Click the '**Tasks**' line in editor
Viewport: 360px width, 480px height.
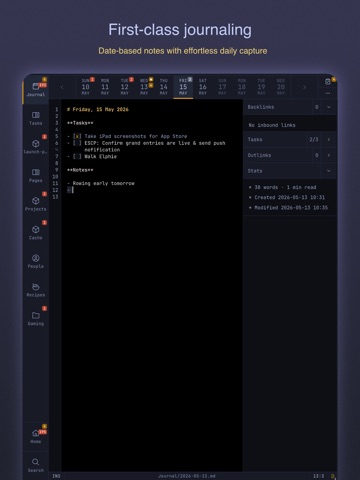80,123
